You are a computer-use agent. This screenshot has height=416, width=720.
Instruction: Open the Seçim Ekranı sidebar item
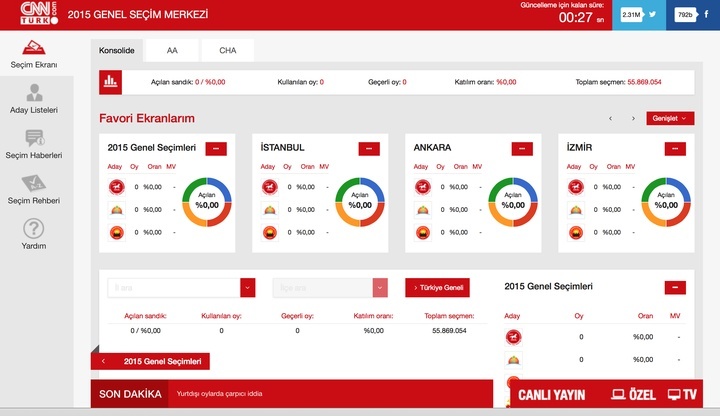34,55
